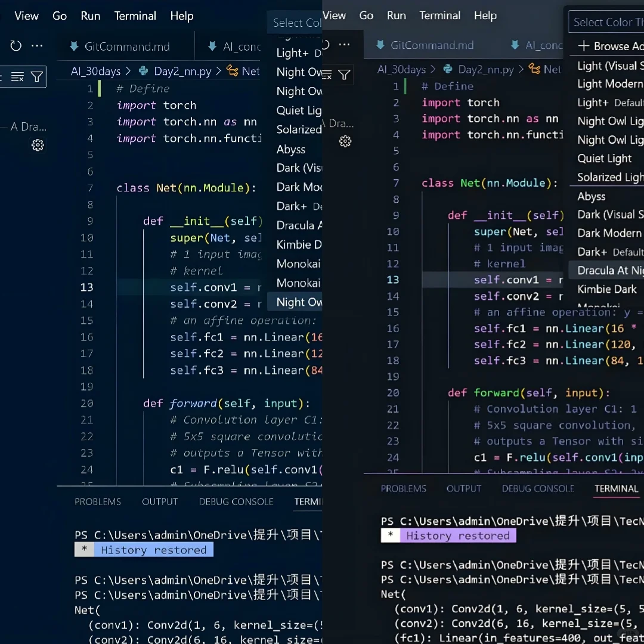644x644 pixels.
Task: Open View menu in left window
Action: click(26, 16)
